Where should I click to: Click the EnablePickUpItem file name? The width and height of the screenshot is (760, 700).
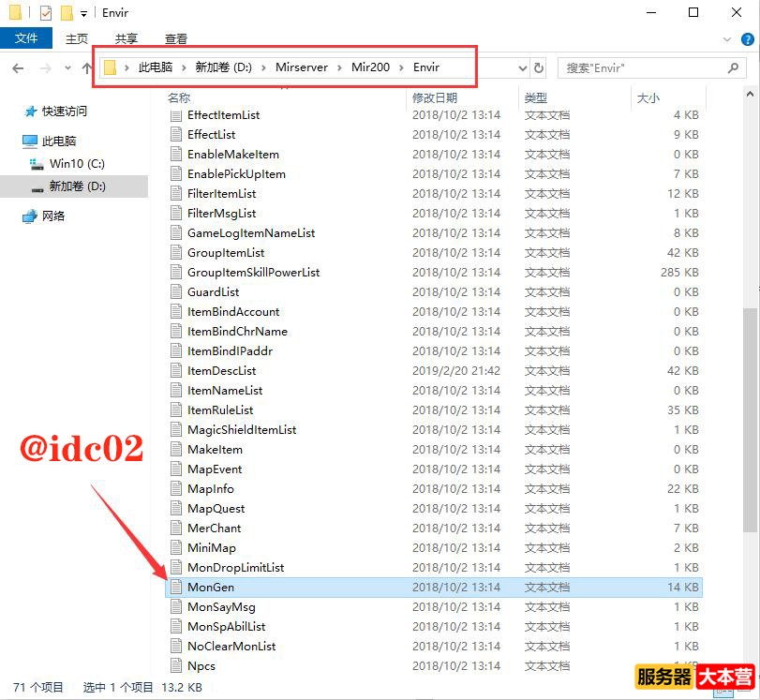pyautogui.click(x=236, y=174)
